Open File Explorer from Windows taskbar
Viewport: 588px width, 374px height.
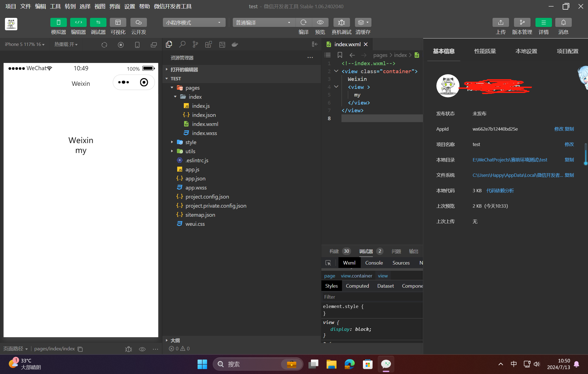tap(331, 364)
